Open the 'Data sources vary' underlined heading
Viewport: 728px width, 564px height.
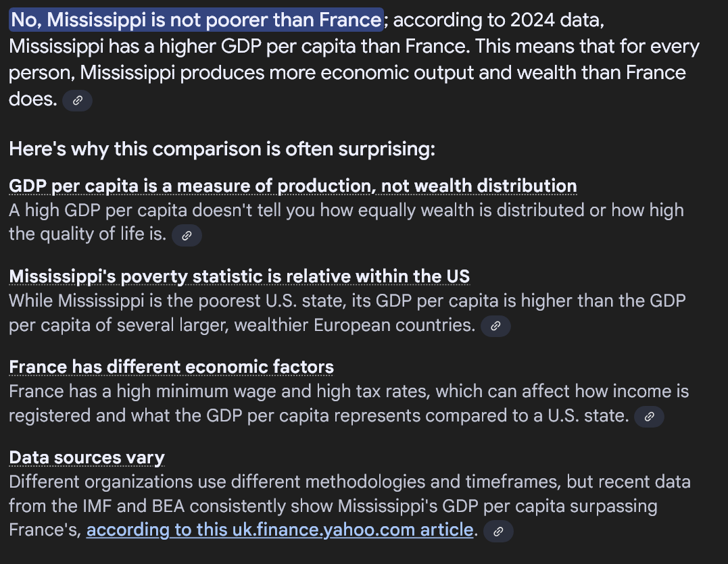(x=87, y=458)
